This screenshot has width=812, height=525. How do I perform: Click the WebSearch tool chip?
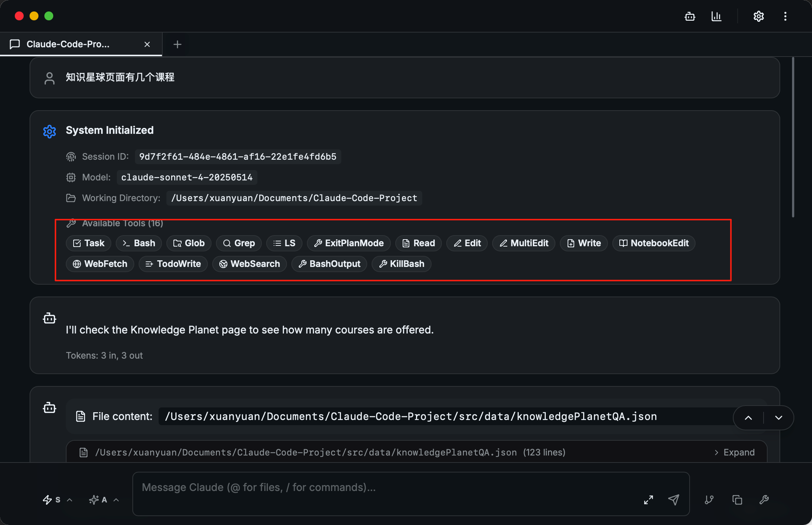coord(250,264)
